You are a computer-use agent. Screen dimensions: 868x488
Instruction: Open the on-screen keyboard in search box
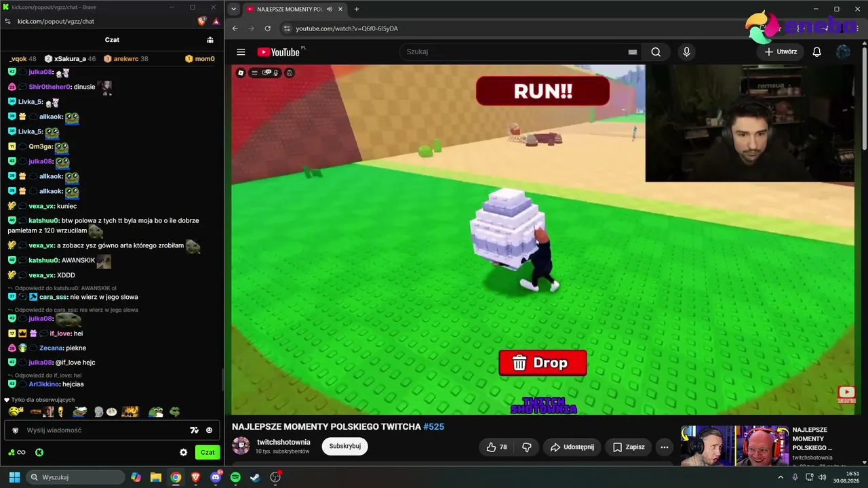[632, 52]
